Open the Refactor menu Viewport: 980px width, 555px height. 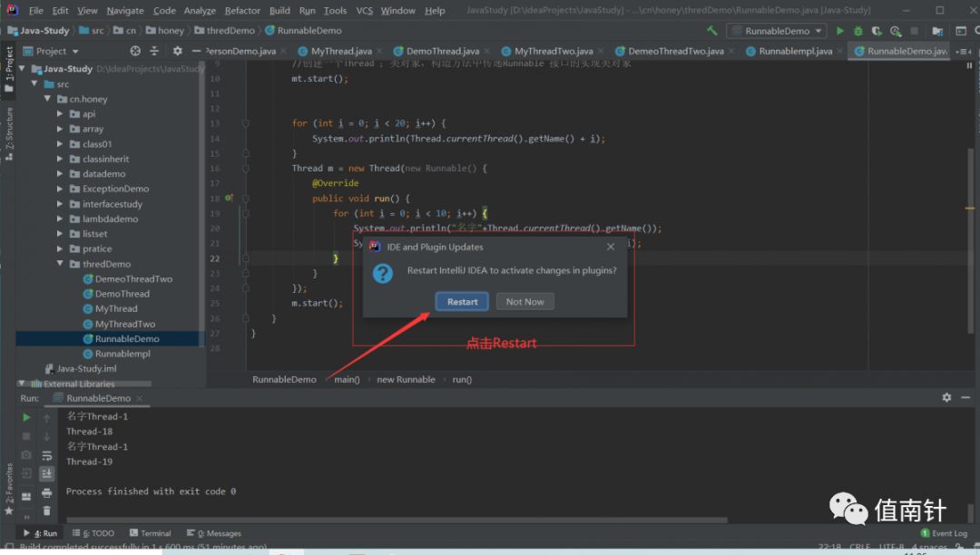point(242,10)
